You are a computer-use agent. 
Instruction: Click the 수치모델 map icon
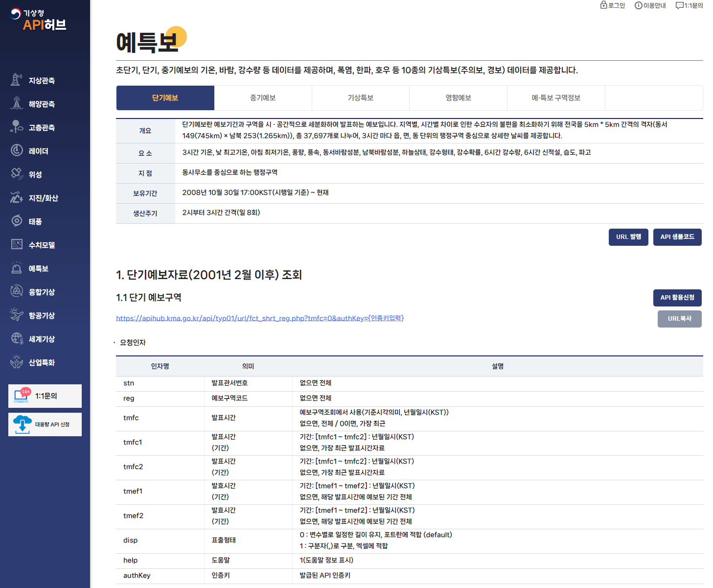point(17,244)
